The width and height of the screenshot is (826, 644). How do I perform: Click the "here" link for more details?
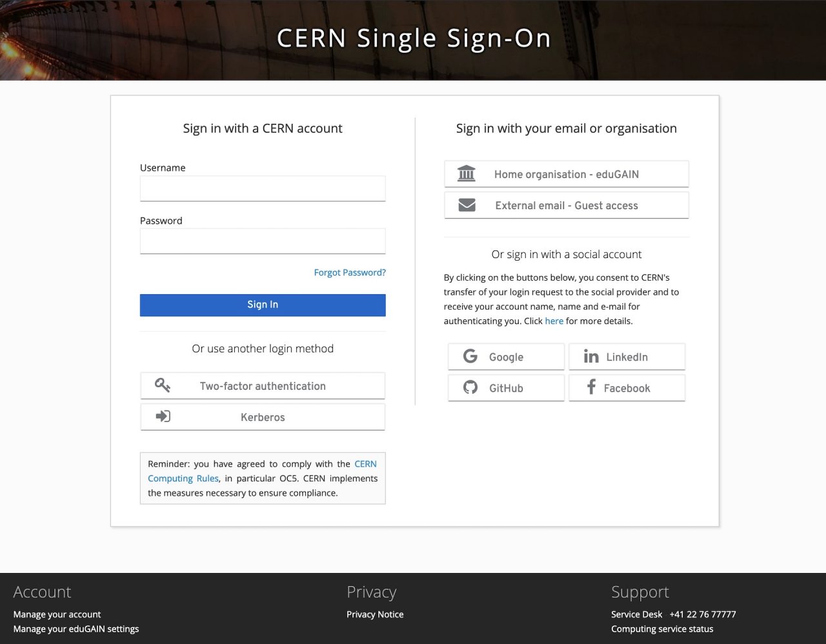(554, 321)
